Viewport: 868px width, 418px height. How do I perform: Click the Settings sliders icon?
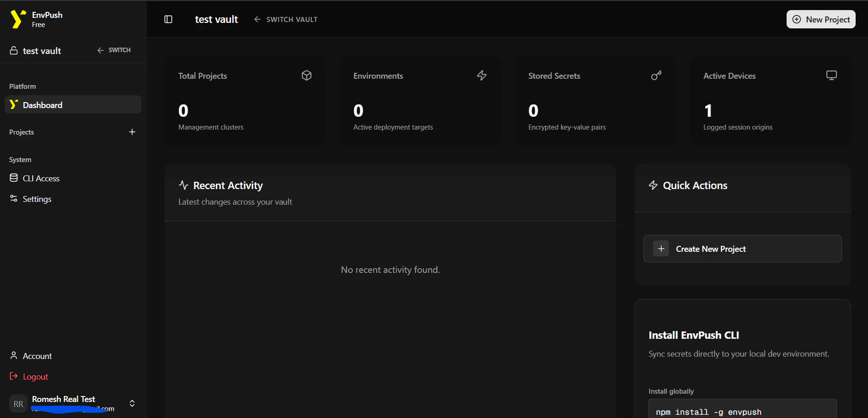pos(14,199)
